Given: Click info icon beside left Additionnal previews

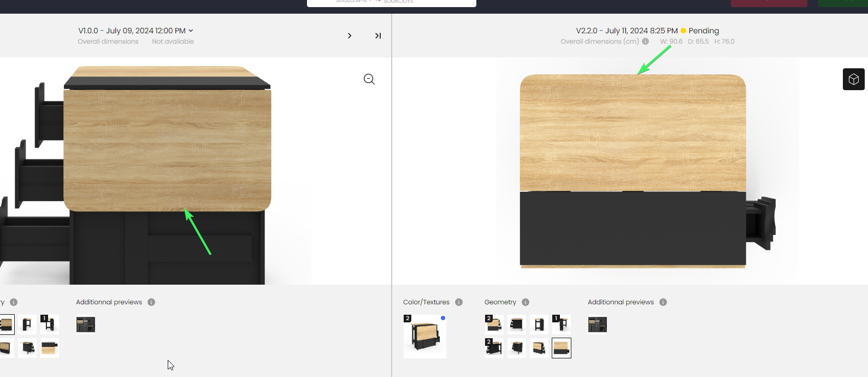Looking at the screenshot, I should click(x=151, y=302).
